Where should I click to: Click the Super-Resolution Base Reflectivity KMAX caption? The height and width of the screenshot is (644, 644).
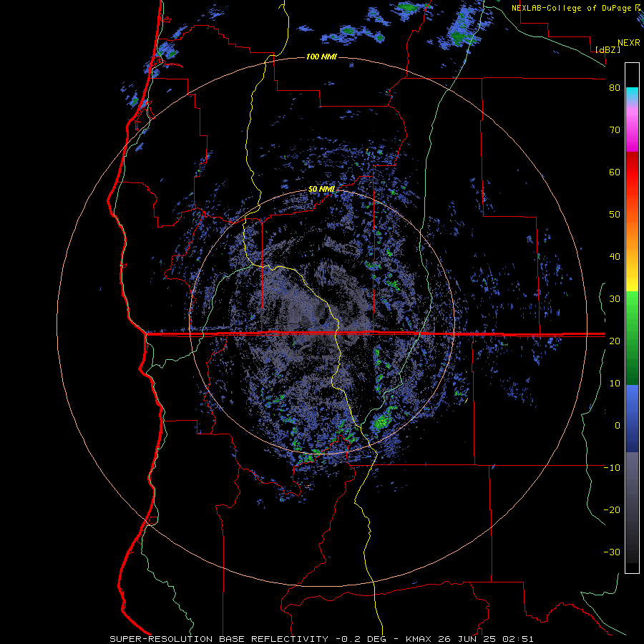point(321,639)
